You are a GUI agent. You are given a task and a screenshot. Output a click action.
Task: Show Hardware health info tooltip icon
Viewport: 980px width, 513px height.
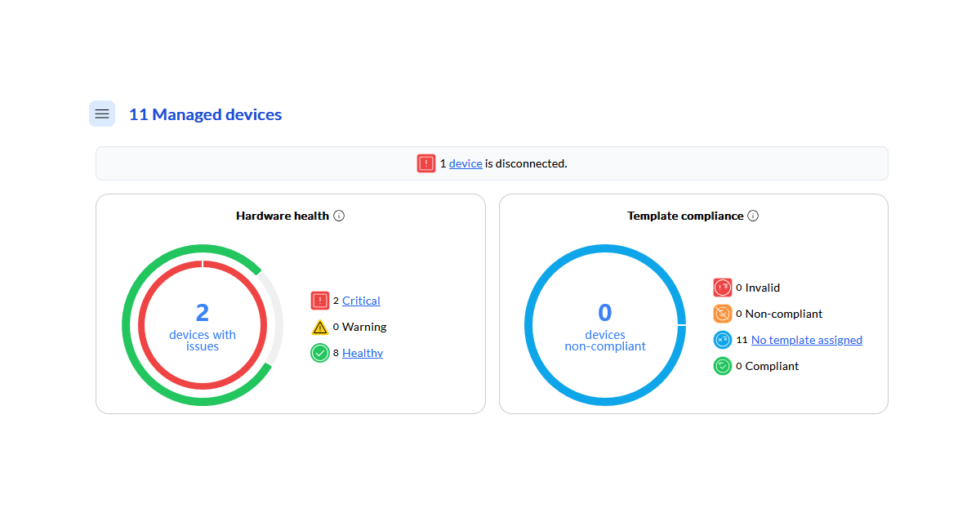(x=339, y=216)
